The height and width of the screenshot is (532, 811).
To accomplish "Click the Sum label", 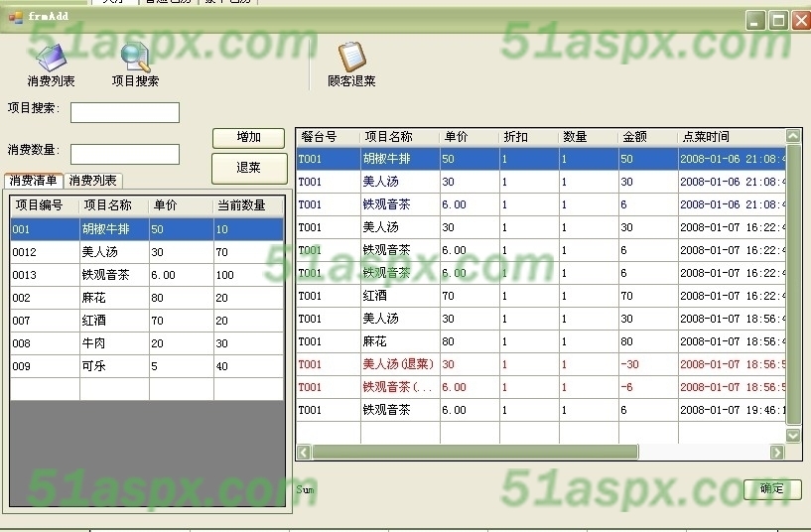I will pos(305,489).
